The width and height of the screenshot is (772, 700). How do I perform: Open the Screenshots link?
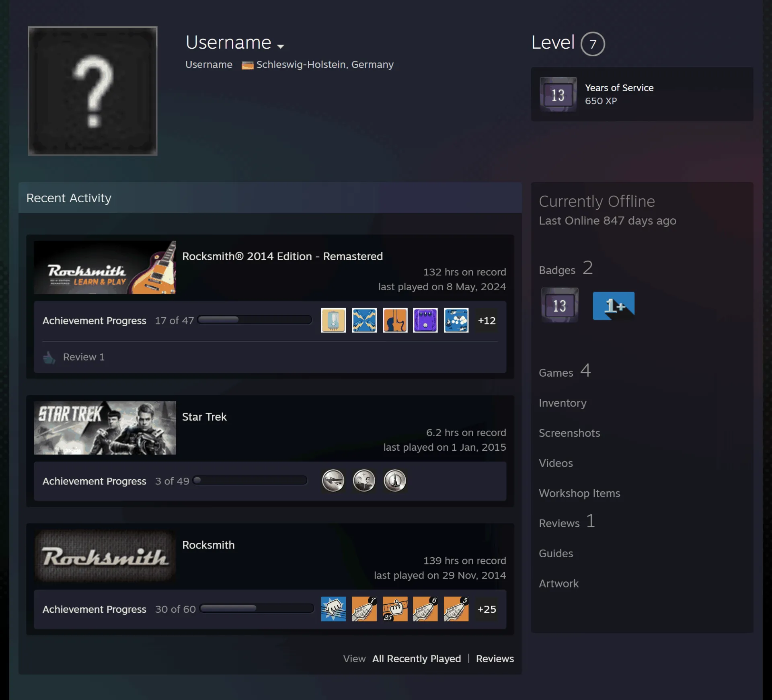[x=569, y=433]
